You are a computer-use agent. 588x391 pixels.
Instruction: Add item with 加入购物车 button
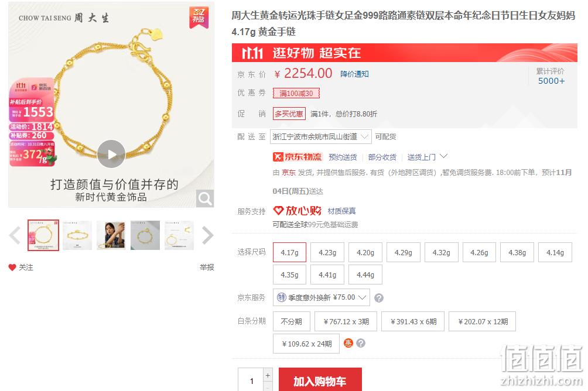pyautogui.click(x=320, y=380)
